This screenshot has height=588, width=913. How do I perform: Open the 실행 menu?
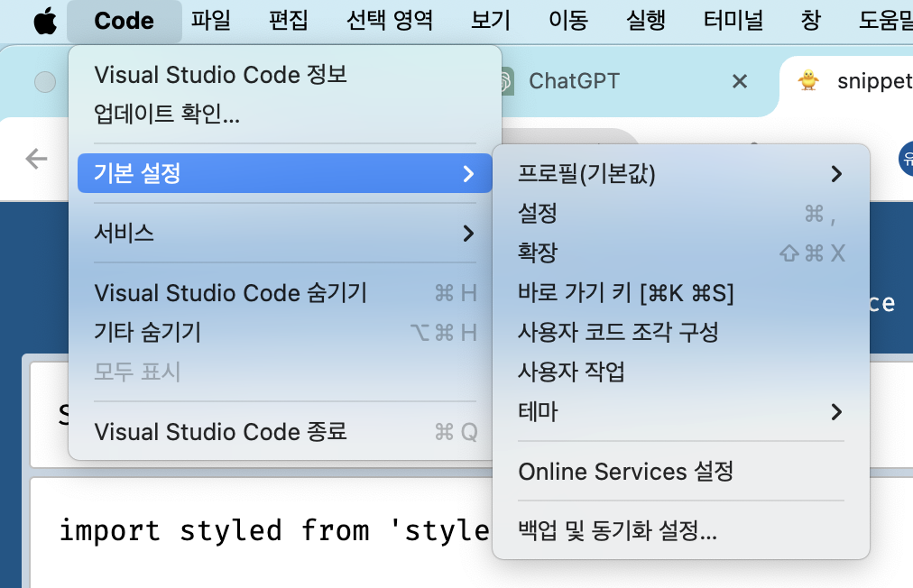(x=646, y=21)
